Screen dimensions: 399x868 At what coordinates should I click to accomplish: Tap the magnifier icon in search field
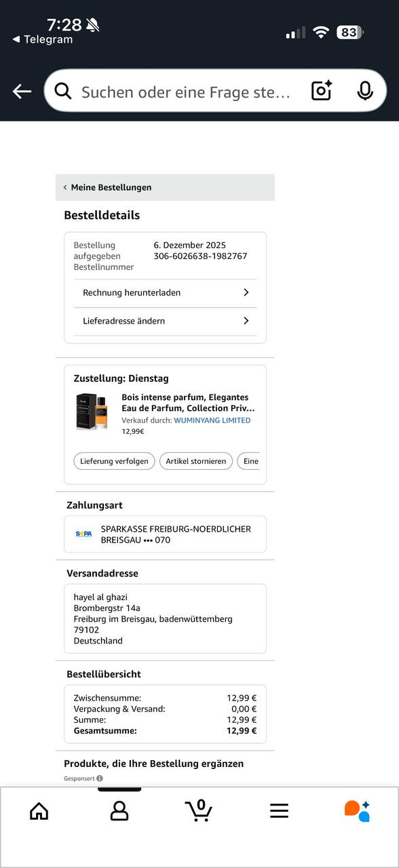click(x=63, y=91)
